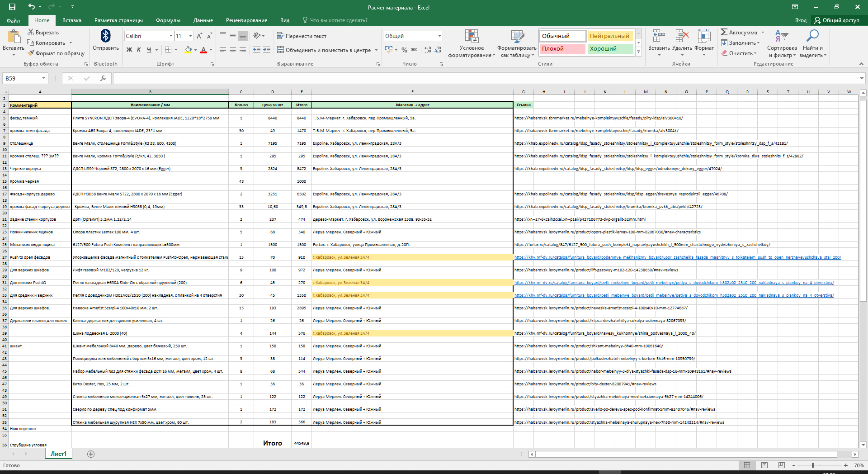Image resolution: width=868 pixels, height=474 pixels.
Task: Decrease font size with the small A icon
Action: click(x=209, y=36)
